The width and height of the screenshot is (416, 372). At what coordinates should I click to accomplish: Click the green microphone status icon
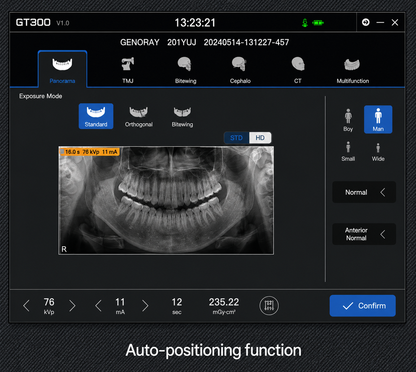pyautogui.click(x=304, y=23)
